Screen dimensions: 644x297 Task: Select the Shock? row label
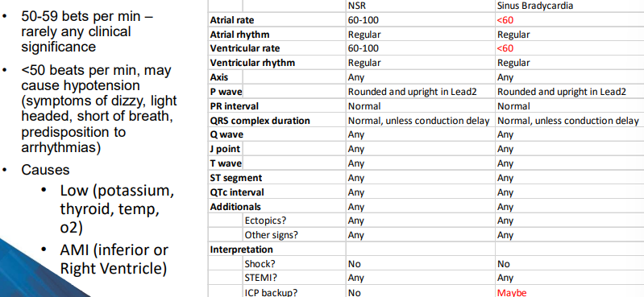pyautogui.click(x=260, y=264)
